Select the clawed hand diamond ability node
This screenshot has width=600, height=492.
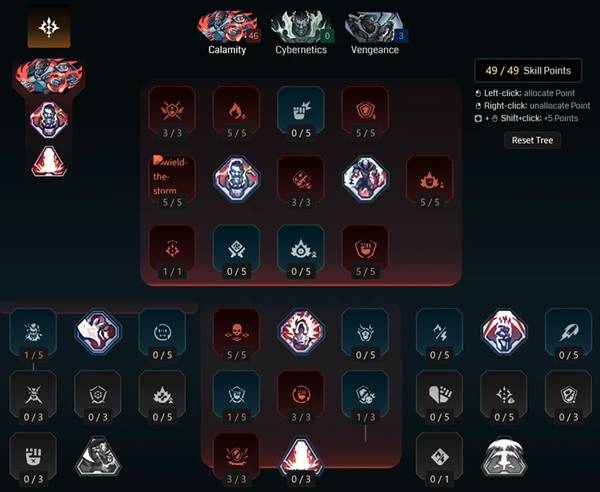(98, 331)
